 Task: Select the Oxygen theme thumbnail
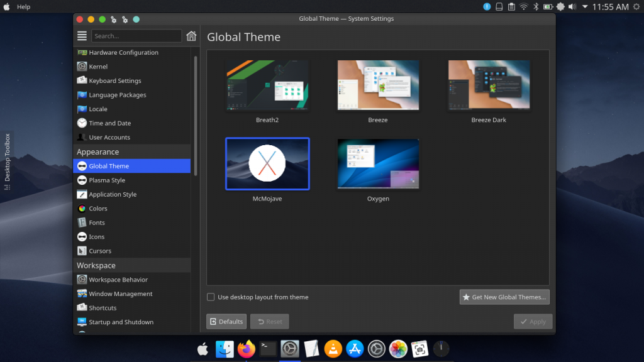coord(378,163)
